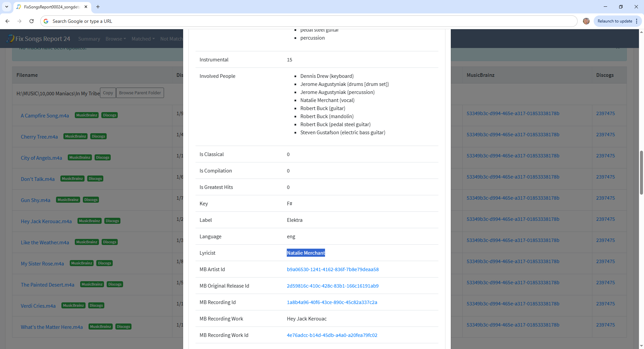
Task: Open Hey Jack Kerouac.m4a song link
Action: (46, 221)
